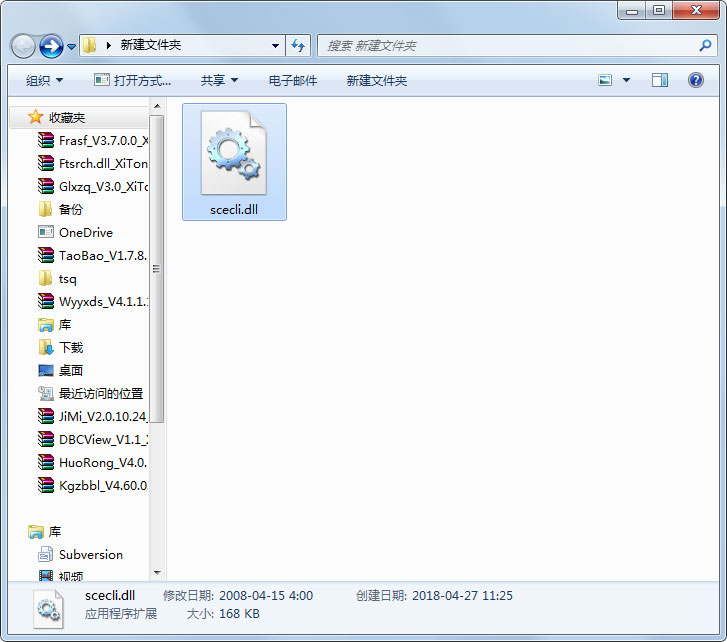Click the 打开方式 open-with button
This screenshot has height=642, width=727.
coord(133,80)
